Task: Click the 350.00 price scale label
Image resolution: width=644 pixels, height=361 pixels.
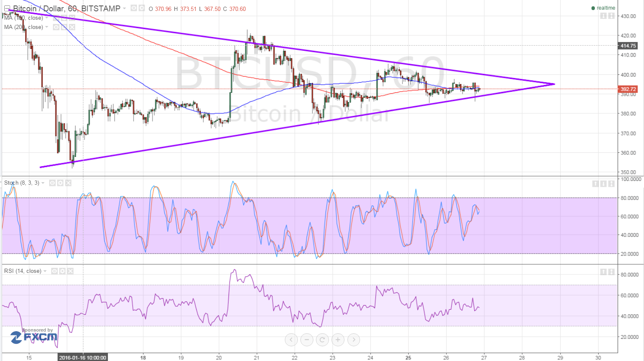Action: pyautogui.click(x=628, y=173)
